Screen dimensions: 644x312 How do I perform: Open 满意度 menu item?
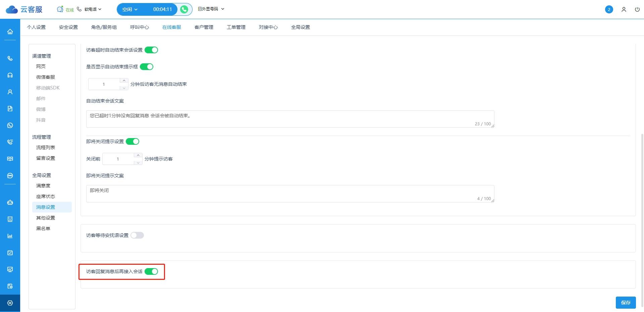(43, 186)
